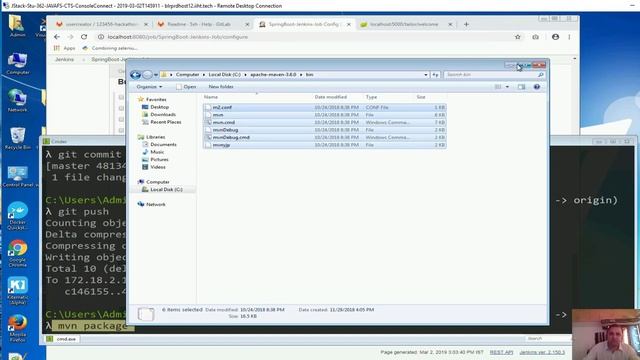Open Videos library in navigation pane
Image resolution: width=640 pixels, height=360 pixels.
point(158,167)
